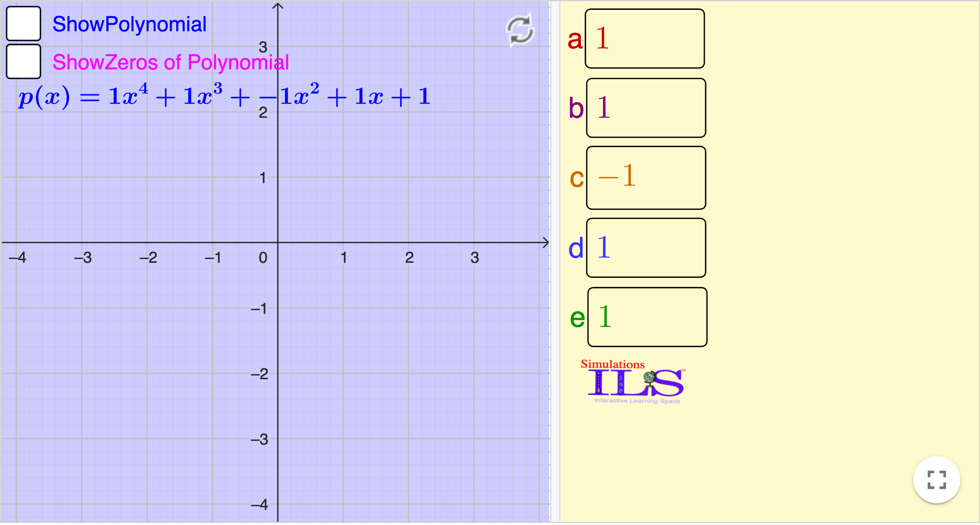Toggle the ShowZeros of Polynomial checkbox
Image resolution: width=980 pixels, height=525 pixels.
pos(23,62)
